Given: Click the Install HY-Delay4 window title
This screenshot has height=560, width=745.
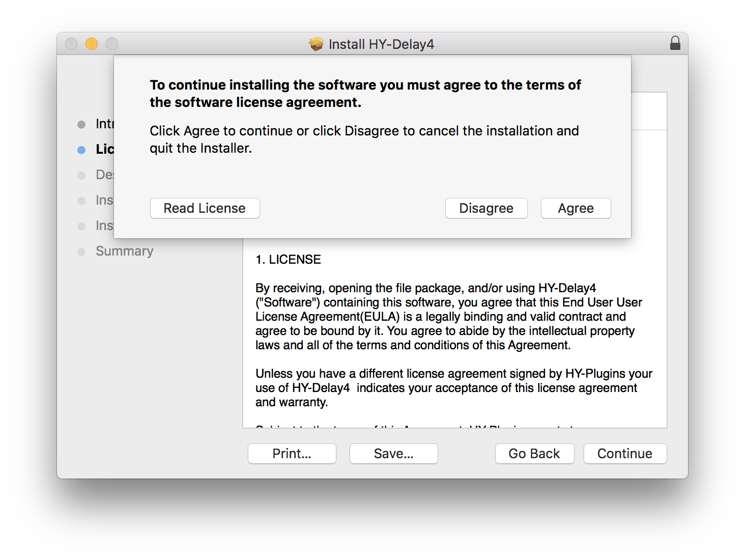Looking at the screenshot, I should pos(381,44).
